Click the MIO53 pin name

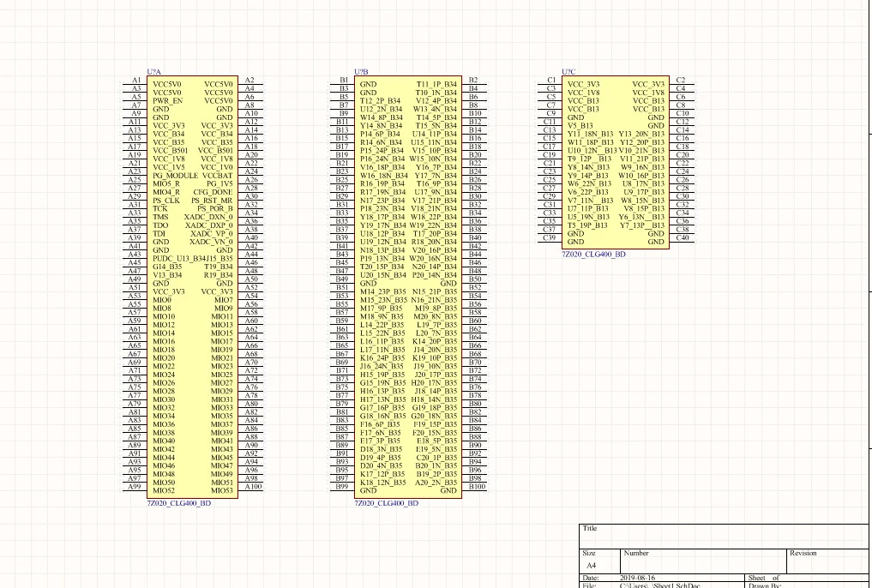[222, 491]
